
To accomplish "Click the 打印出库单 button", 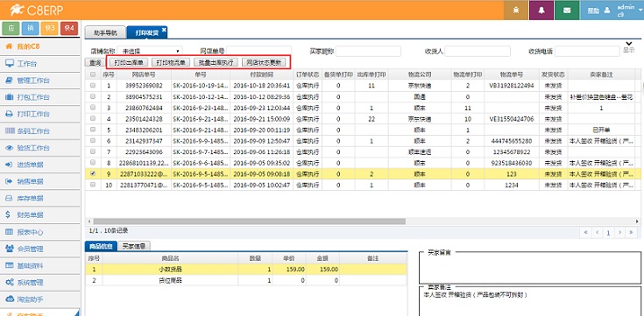I will tap(129, 62).
